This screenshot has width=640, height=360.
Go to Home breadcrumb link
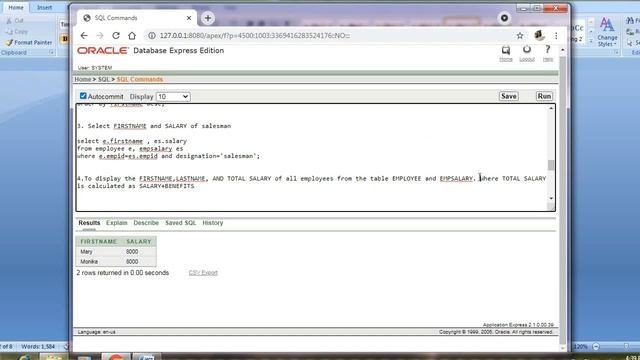click(x=82, y=79)
